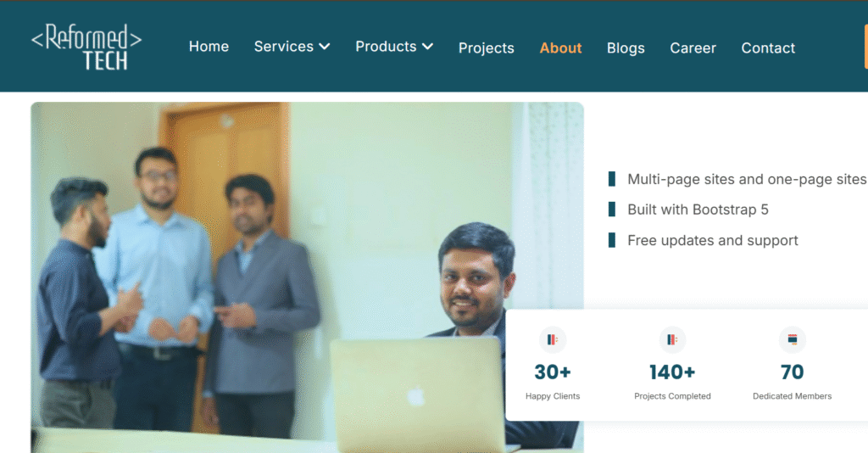The width and height of the screenshot is (868, 453).
Task: Click the 140+ projects completed number
Action: tap(672, 372)
